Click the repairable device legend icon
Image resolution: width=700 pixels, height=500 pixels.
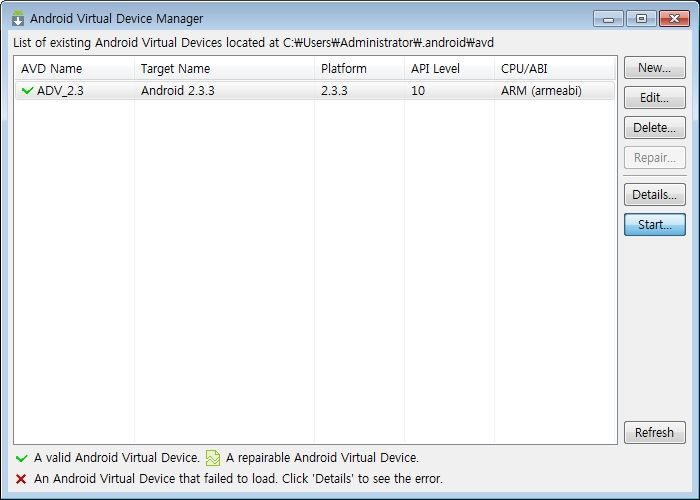[x=213, y=458]
